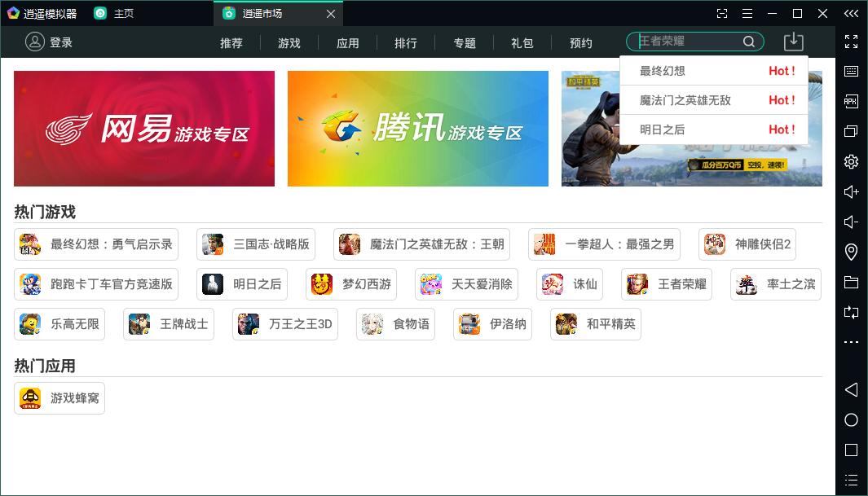This screenshot has width=868, height=496.
Task: Decrease volume using speaker minus icon
Action: 851,222
